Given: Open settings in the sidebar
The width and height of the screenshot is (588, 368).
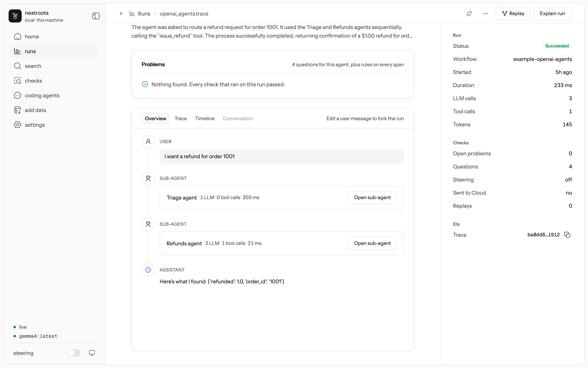Looking at the screenshot, I should pos(55,125).
